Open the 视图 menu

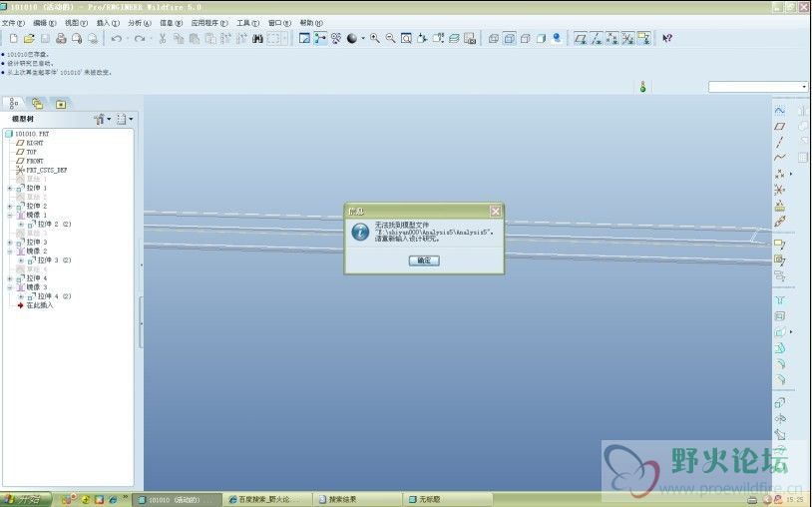point(76,23)
